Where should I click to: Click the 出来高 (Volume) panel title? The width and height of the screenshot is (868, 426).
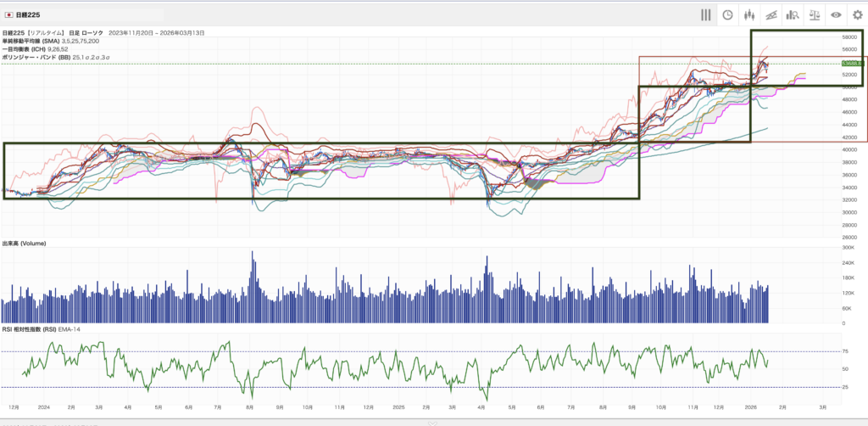tap(24, 244)
